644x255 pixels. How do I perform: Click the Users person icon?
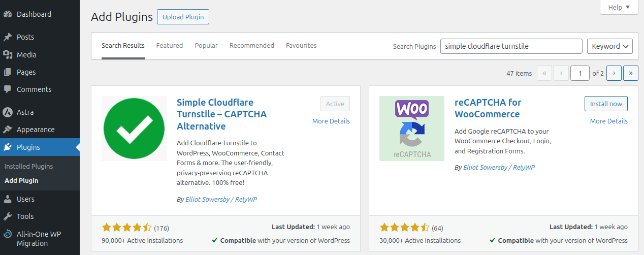coord(8,199)
